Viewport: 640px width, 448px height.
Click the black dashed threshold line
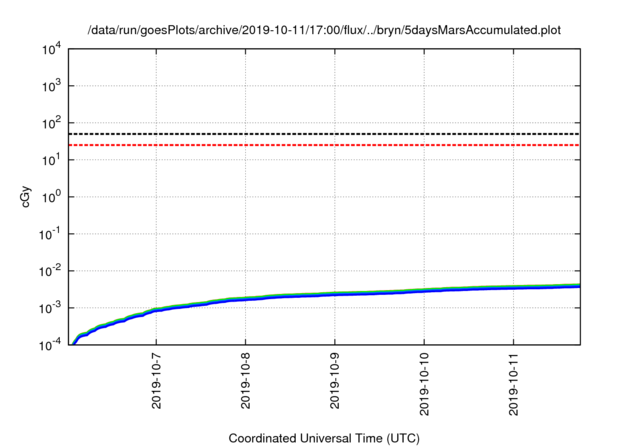(x=324, y=134)
